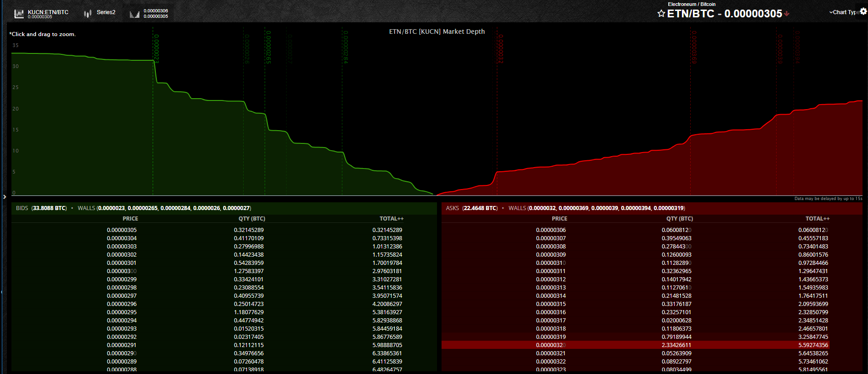Click bid quantity 1.27583397
The width and height of the screenshot is (868, 374).
click(249, 271)
